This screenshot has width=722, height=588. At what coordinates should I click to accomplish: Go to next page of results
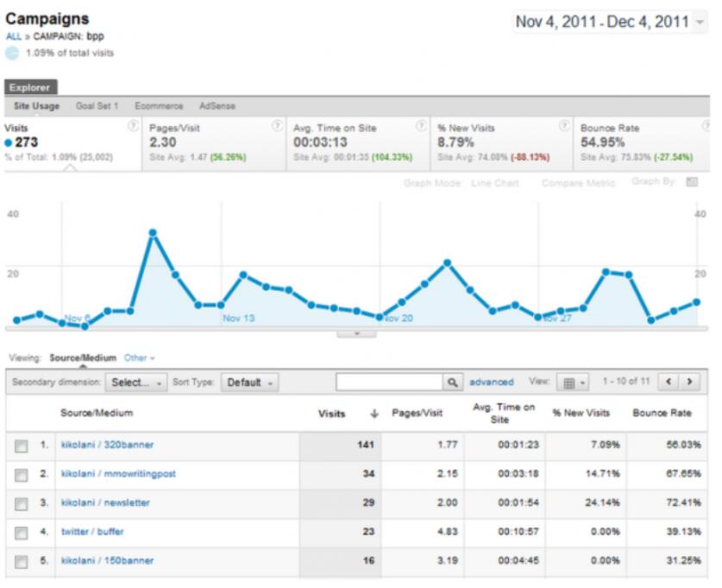coord(689,381)
